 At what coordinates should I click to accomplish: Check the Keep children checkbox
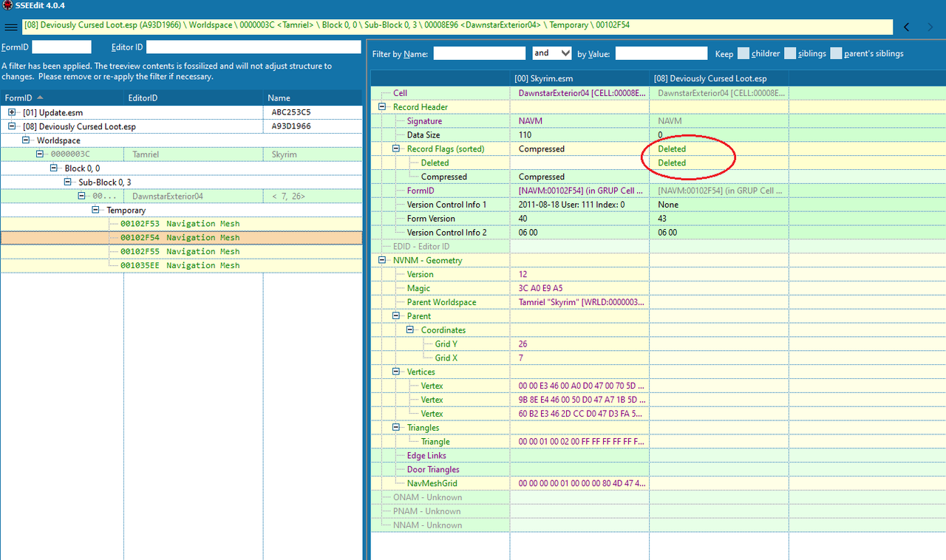pyautogui.click(x=743, y=53)
